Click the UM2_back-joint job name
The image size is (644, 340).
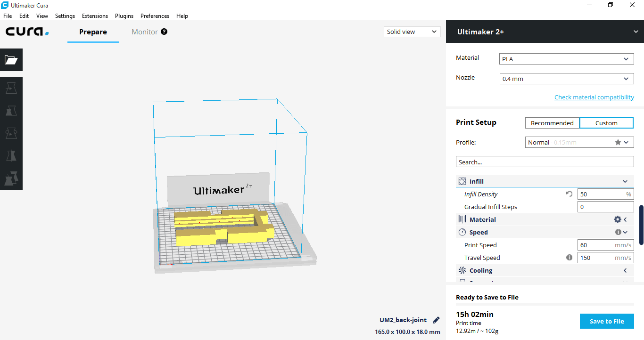(x=403, y=320)
